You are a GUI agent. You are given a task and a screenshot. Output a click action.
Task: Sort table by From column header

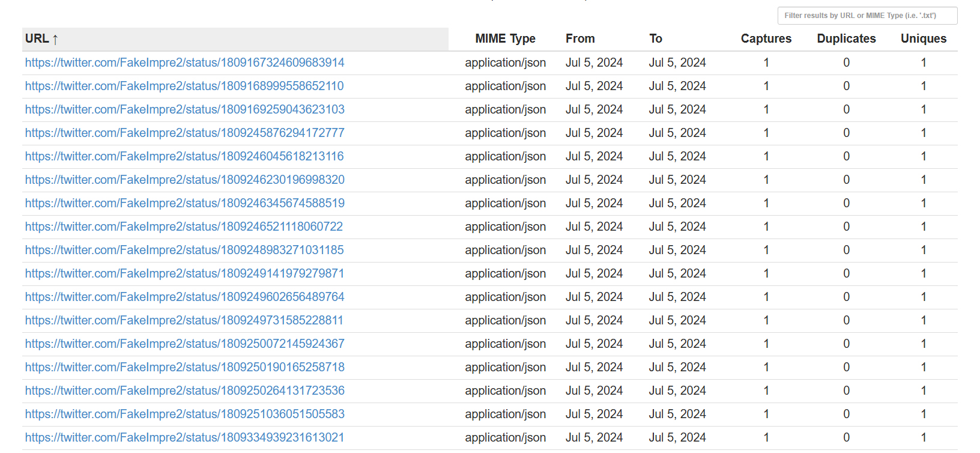click(x=580, y=38)
